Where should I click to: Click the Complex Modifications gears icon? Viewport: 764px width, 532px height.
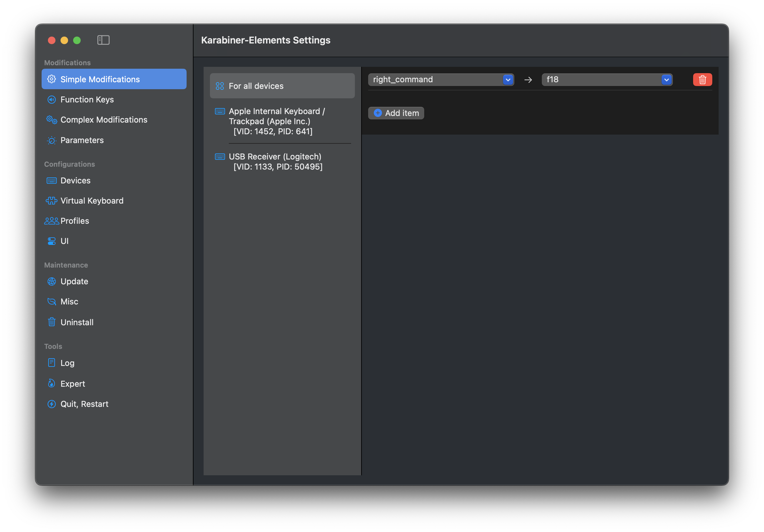click(x=52, y=120)
